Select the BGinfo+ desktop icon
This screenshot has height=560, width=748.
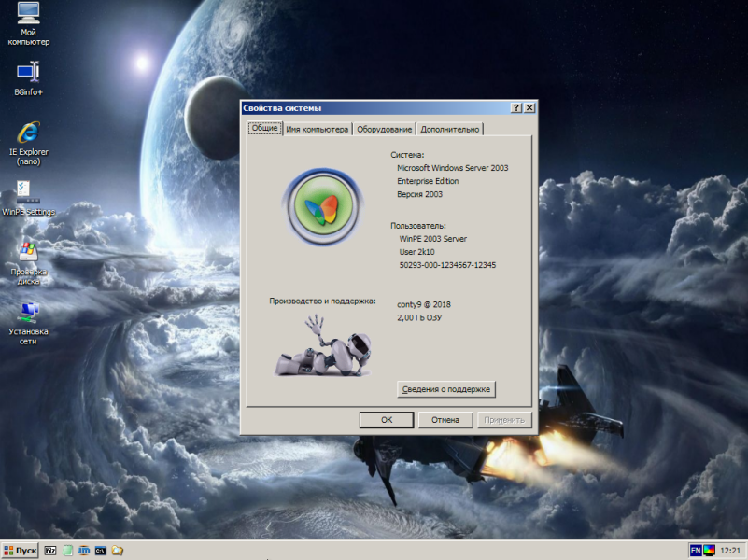[x=28, y=78]
